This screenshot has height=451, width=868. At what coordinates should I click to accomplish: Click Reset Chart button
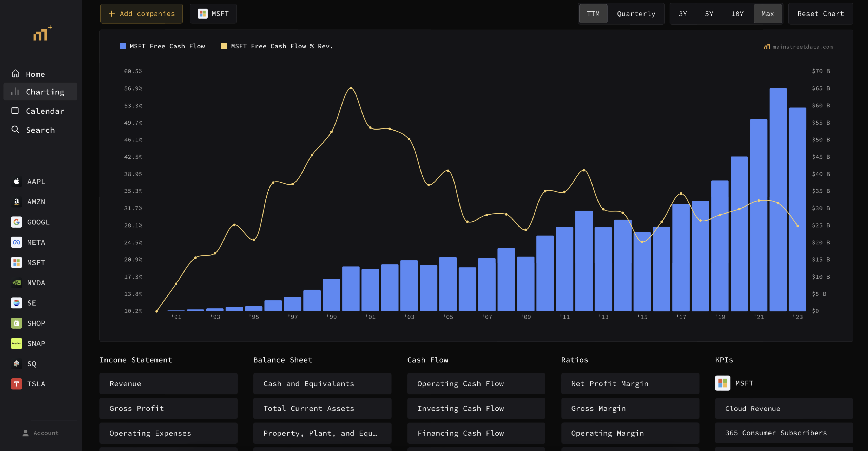[x=820, y=14]
